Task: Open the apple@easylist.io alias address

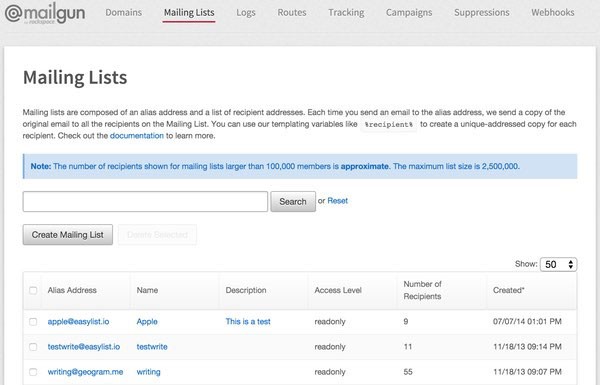Action: [78, 321]
